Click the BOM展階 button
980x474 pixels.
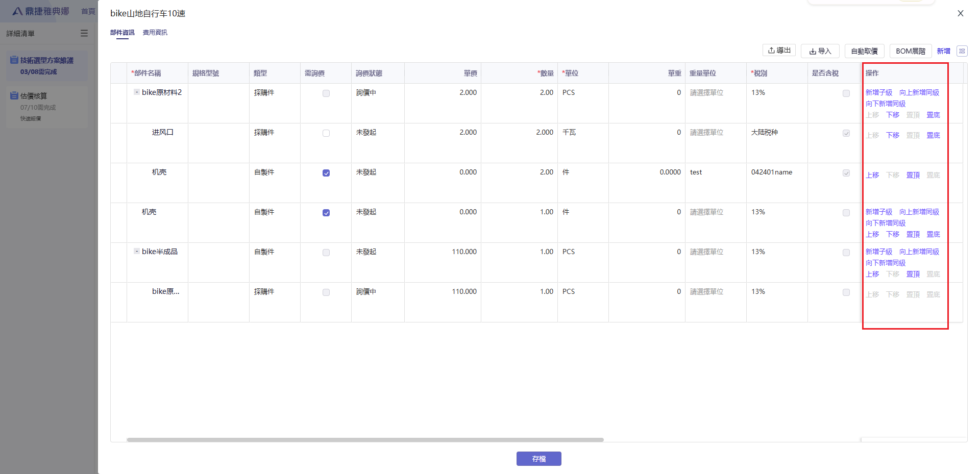[911, 51]
